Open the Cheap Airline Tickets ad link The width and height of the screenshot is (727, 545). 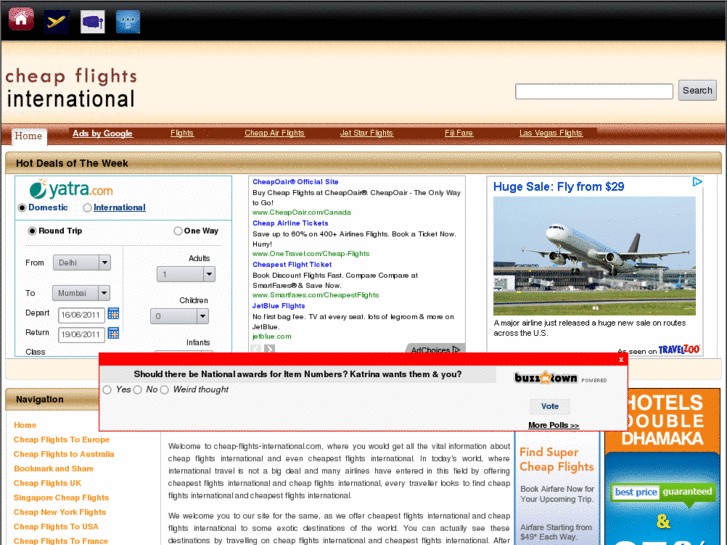290,223
